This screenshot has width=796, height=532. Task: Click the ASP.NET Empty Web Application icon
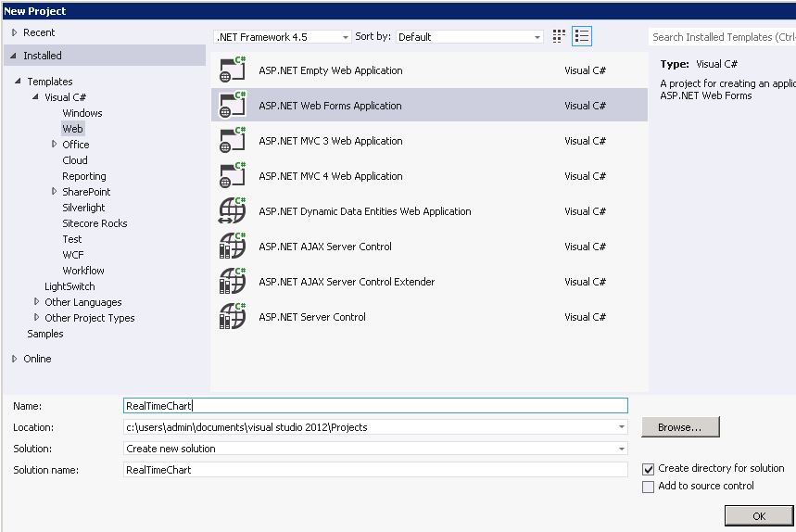[232, 70]
